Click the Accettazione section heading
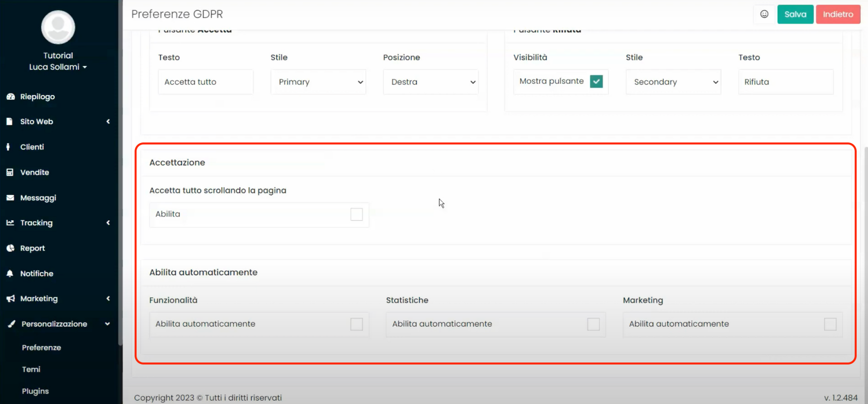 pyautogui.click(x=177, y=162)
